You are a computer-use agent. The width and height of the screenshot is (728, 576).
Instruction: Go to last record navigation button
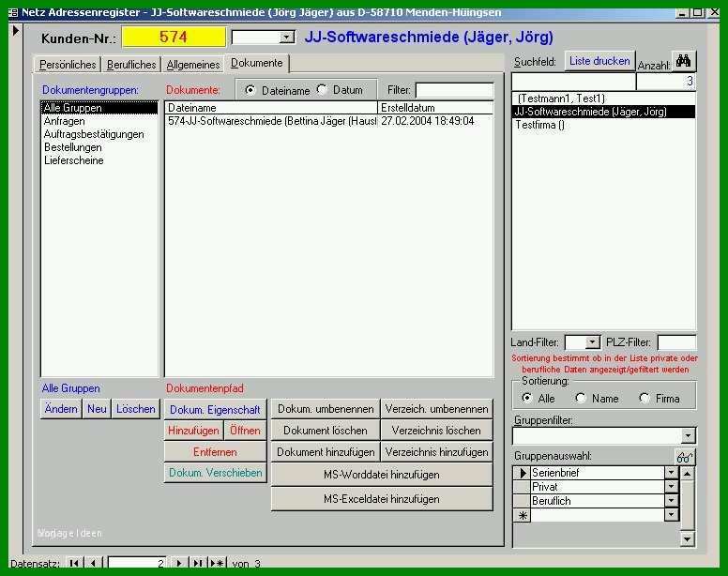(x=198, y=563)
